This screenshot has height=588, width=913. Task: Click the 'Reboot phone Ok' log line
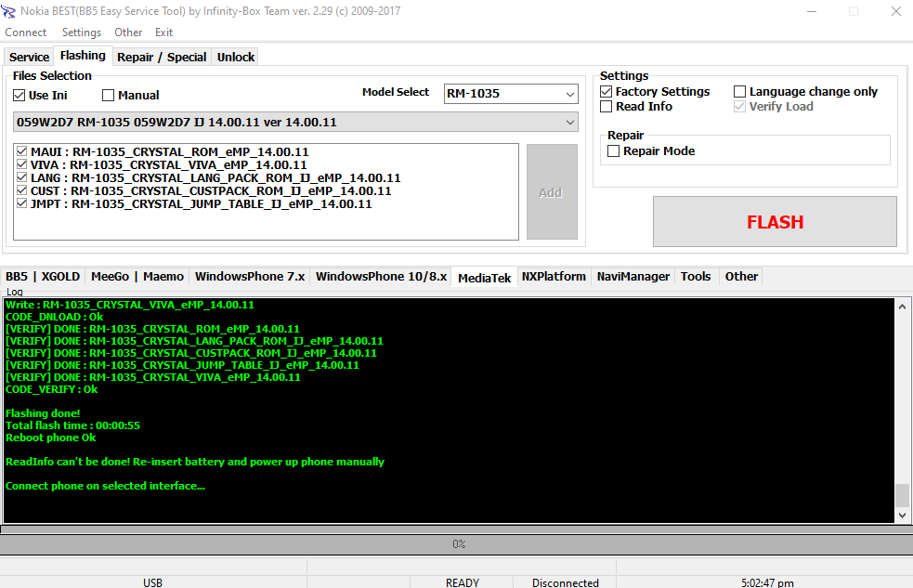point(51,438)
